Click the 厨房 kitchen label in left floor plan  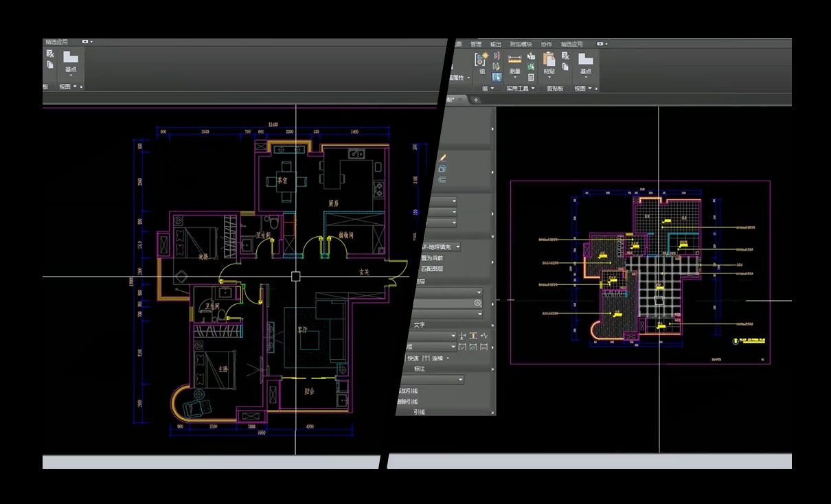334,203
